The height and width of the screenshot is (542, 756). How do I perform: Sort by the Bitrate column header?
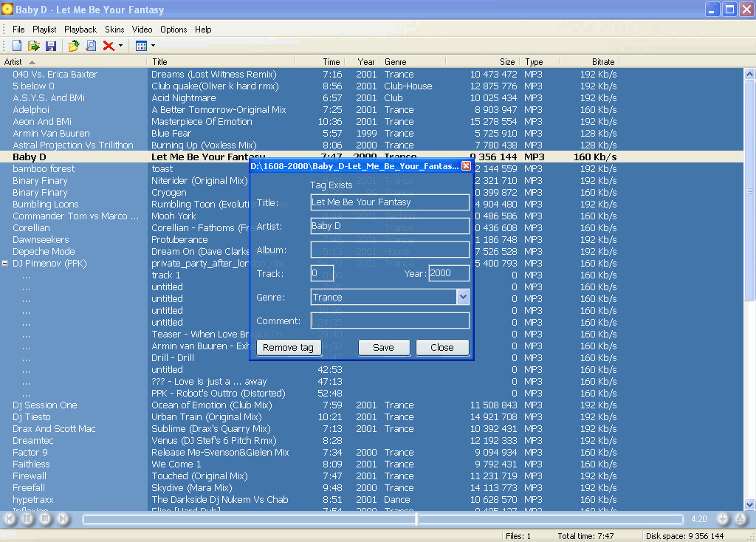point(590,62)
